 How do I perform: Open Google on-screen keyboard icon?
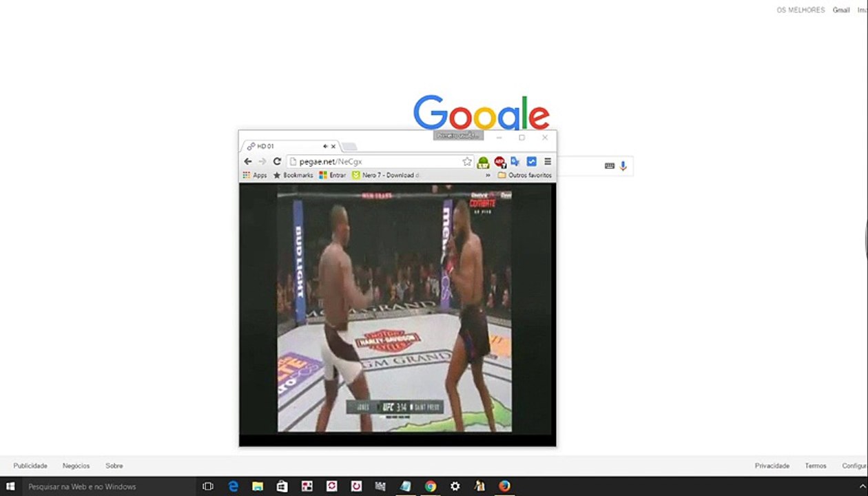click(610, 166)
